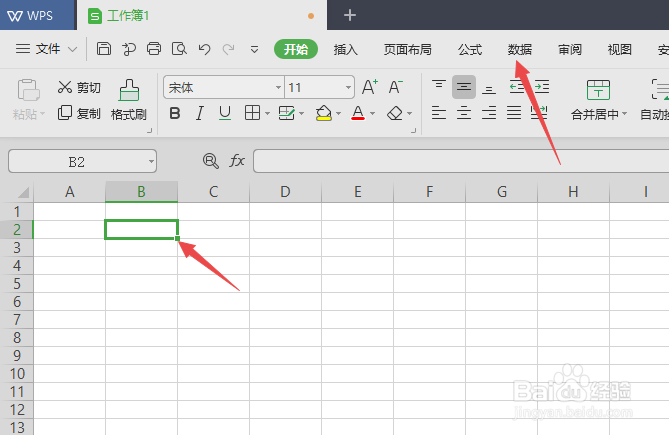Select column D header
The width and height of the screenshot is (669, 435).
[285, 191]
